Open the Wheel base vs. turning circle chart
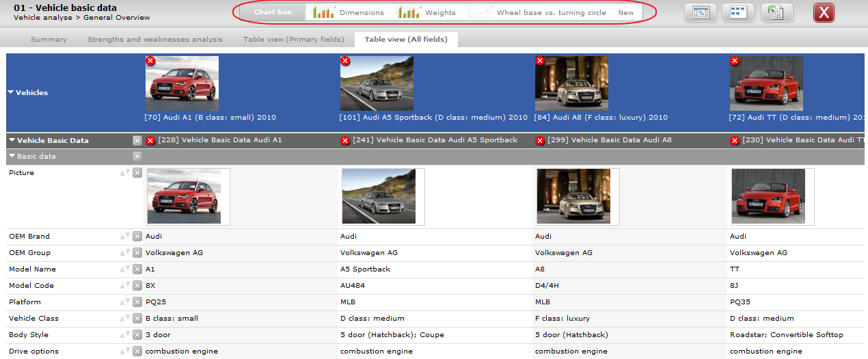 (x=539, y=12)
